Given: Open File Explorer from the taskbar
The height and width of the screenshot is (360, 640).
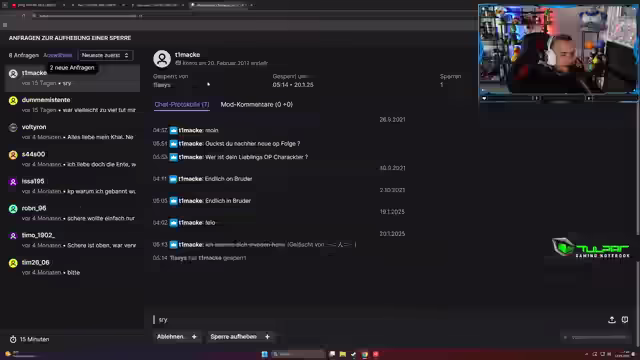Looking at the screenshot, I should tap(342, 354).
